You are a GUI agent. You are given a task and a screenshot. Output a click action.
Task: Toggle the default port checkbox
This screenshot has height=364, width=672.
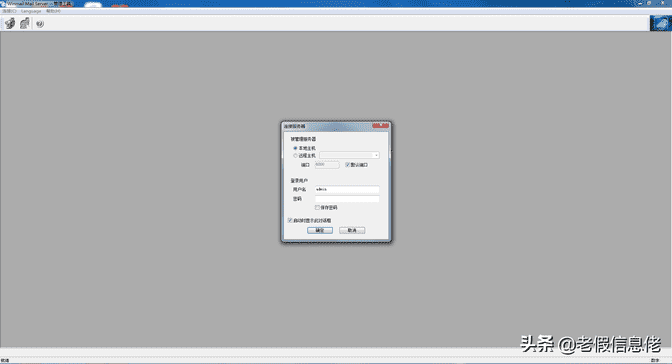point(347,165)
